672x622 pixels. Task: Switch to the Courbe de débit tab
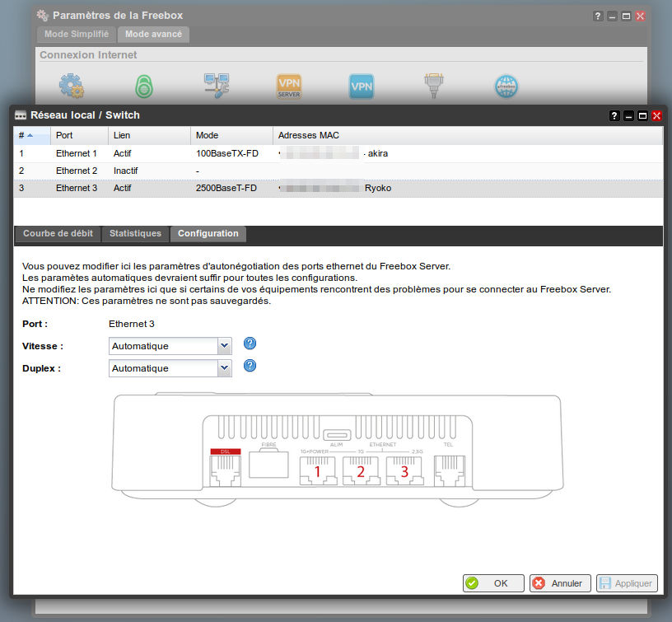[58, 234]
